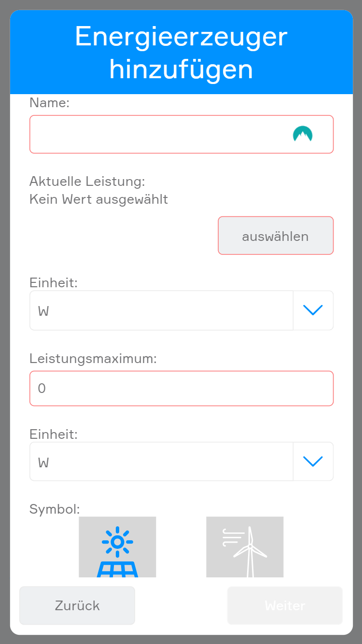Click the Name: label
This screenshot has height=644, width=362.
coord(50,102)
